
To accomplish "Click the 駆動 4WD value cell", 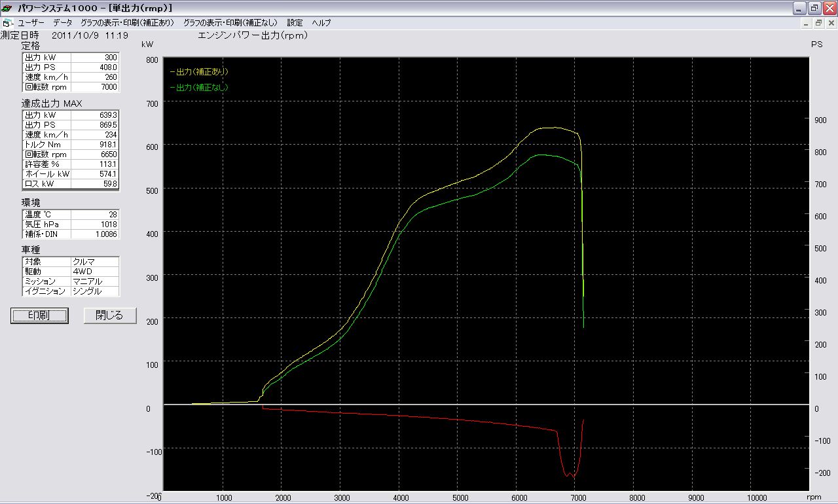I will pos(95,272).
